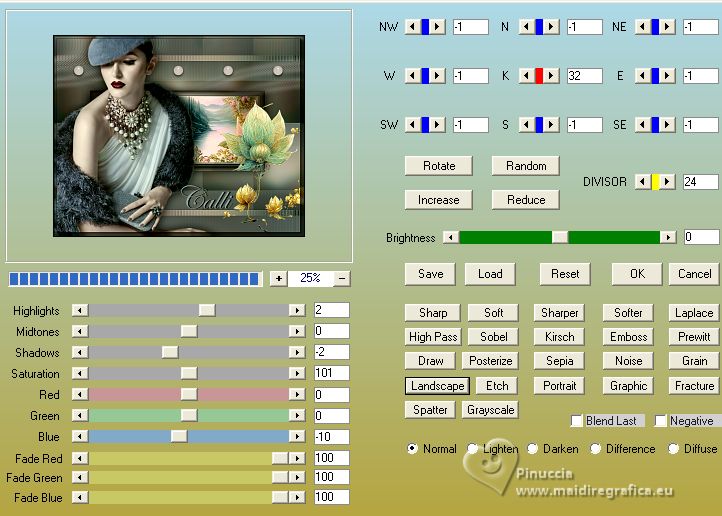The image size is (722, 516).
Task: Select the Lighten radio button
Action: click(x=472, y=448)
